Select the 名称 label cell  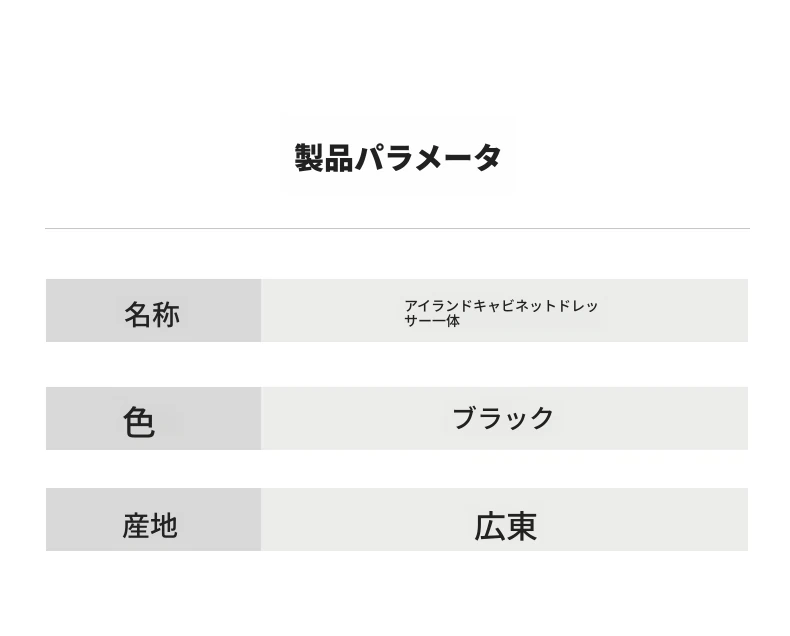153,310
